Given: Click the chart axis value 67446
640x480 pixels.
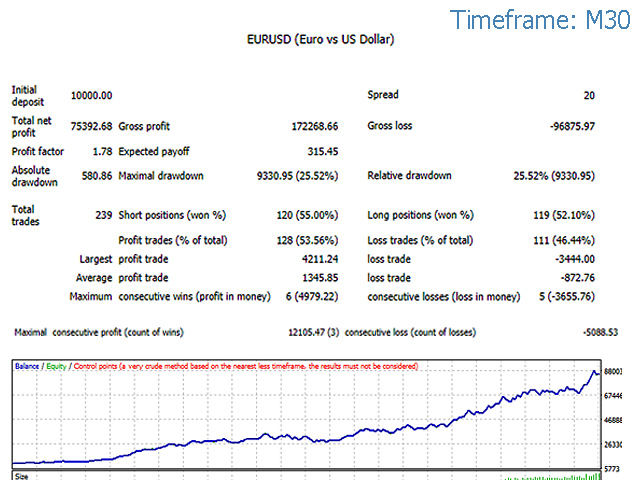Looking at the screenshot, I should [613, 396].
